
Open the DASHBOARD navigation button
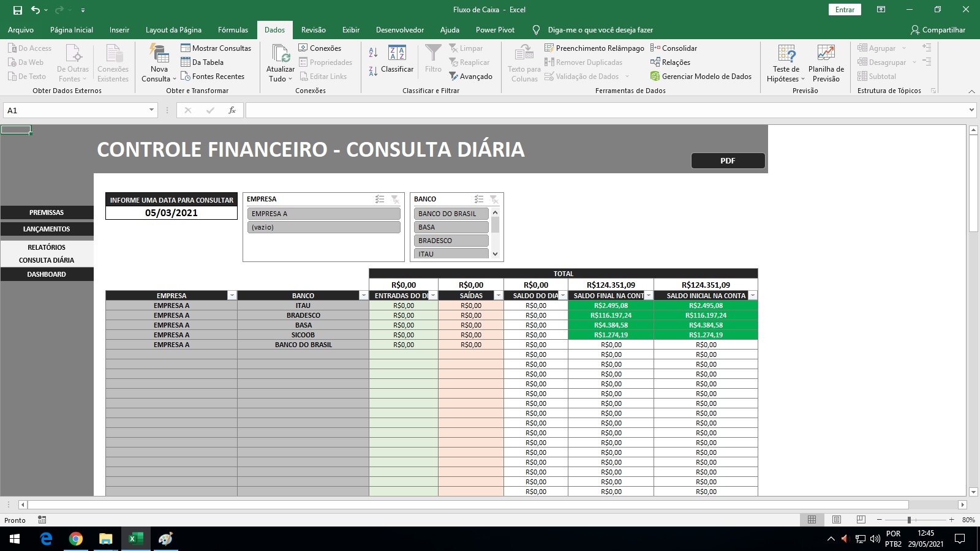coord(47,274)
